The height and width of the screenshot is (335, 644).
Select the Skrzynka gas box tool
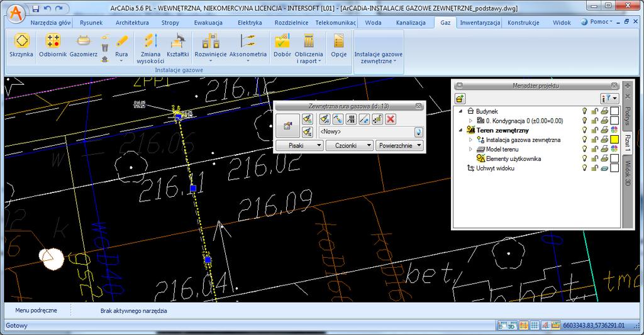point(21,45)
